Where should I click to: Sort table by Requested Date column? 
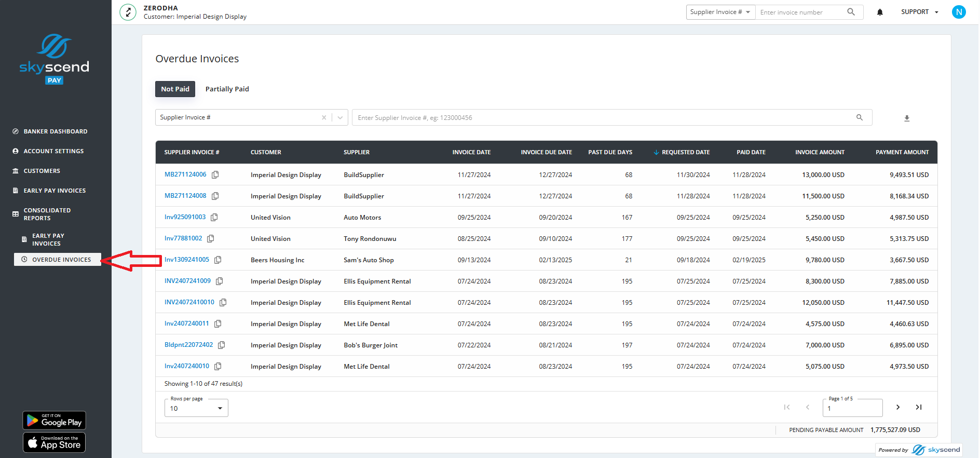(x=685, y=152)
